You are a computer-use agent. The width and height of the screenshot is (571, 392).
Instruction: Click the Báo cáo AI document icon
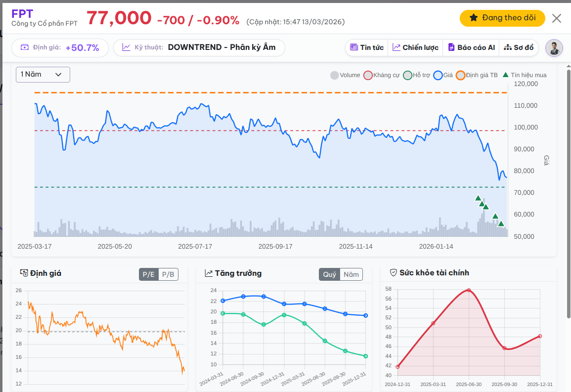point(451,47)
